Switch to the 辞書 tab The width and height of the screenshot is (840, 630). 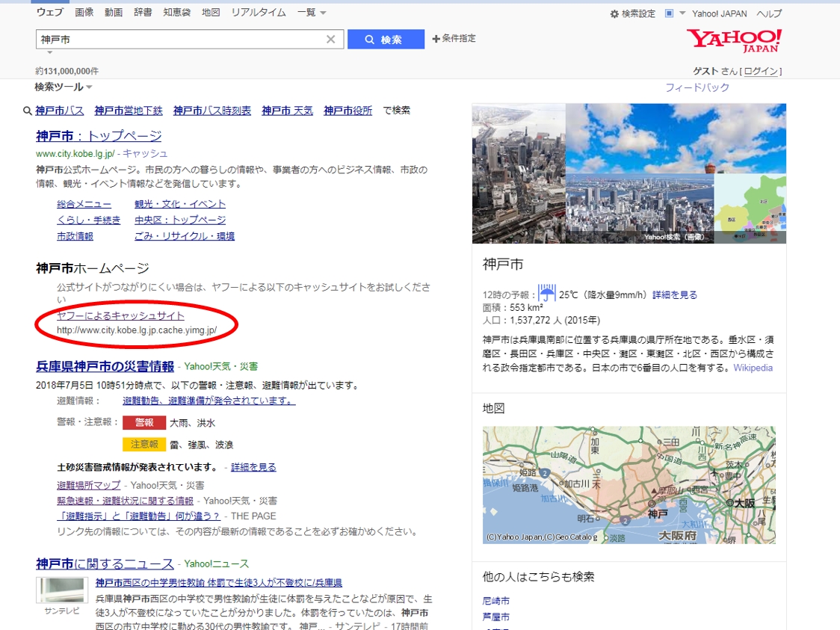(x=143, y=12)
